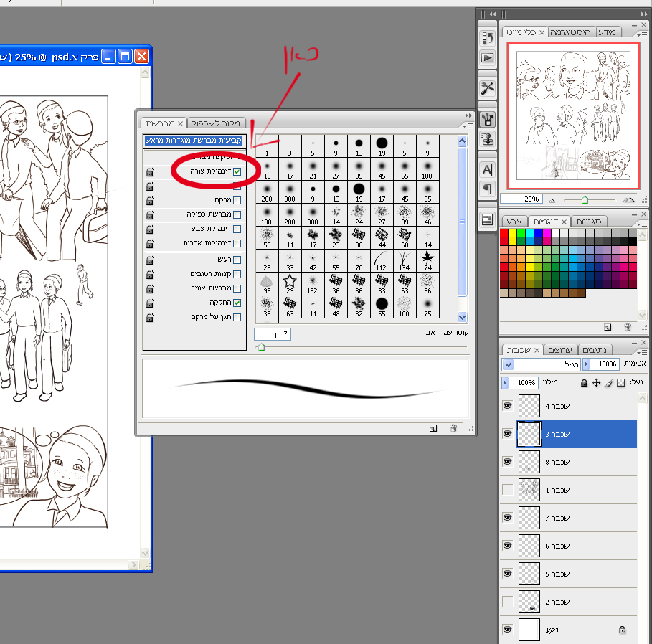Hide layer שכבה 4 with its eye icon

(507, 406)
